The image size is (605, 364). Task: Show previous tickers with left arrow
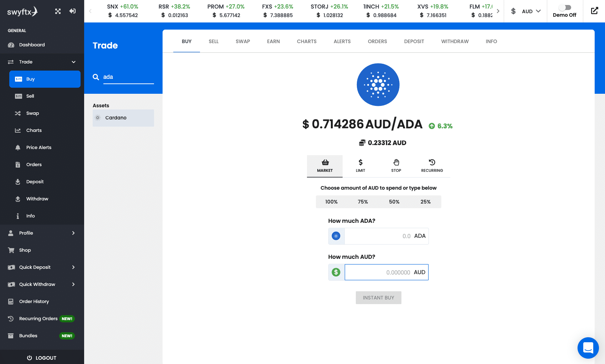[x=90, y=11]
